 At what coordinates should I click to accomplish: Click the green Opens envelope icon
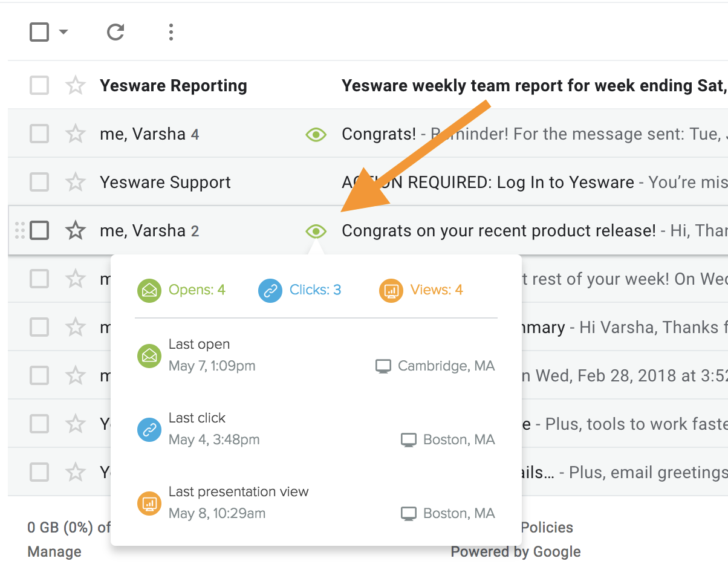[x=149, y=291]
